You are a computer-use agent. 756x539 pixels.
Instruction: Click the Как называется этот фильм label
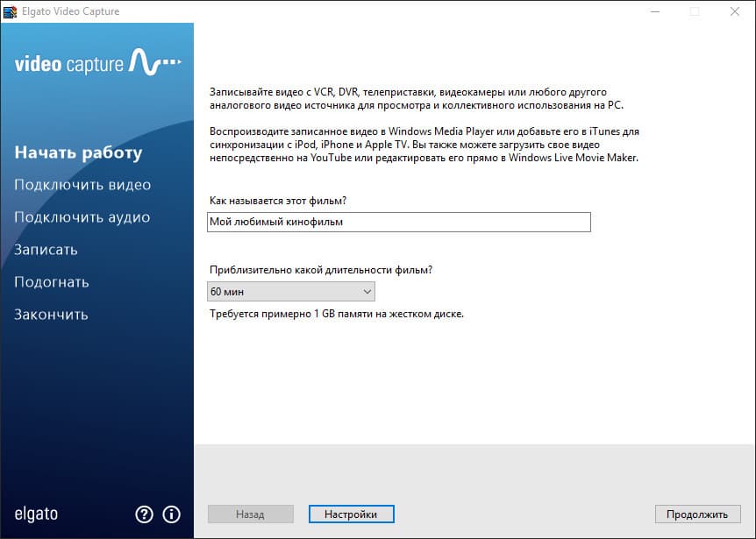(278, 201)
